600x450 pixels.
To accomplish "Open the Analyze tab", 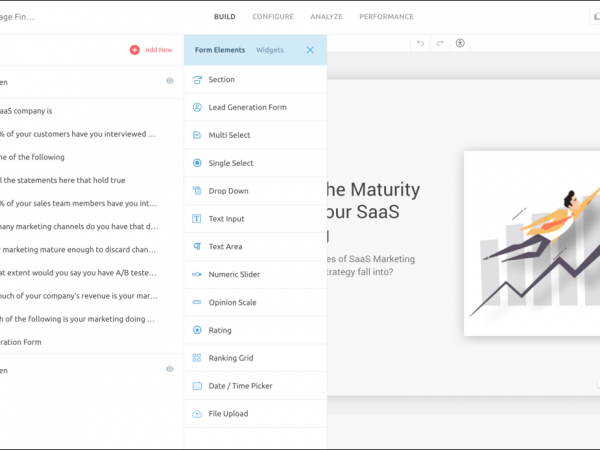I will point(326,16).
